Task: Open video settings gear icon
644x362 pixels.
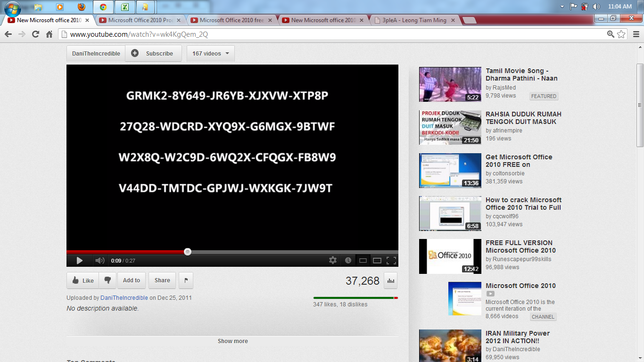Action: [x=333, y=260]
